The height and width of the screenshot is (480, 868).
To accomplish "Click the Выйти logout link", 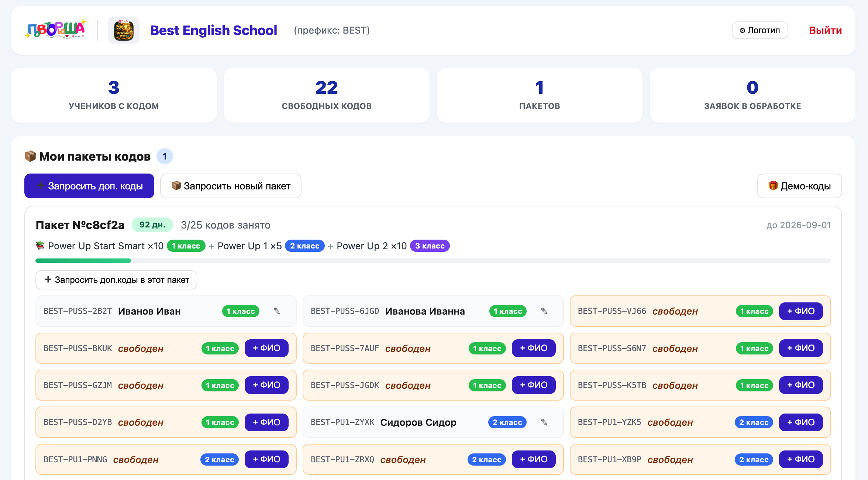I will (825, 30).
